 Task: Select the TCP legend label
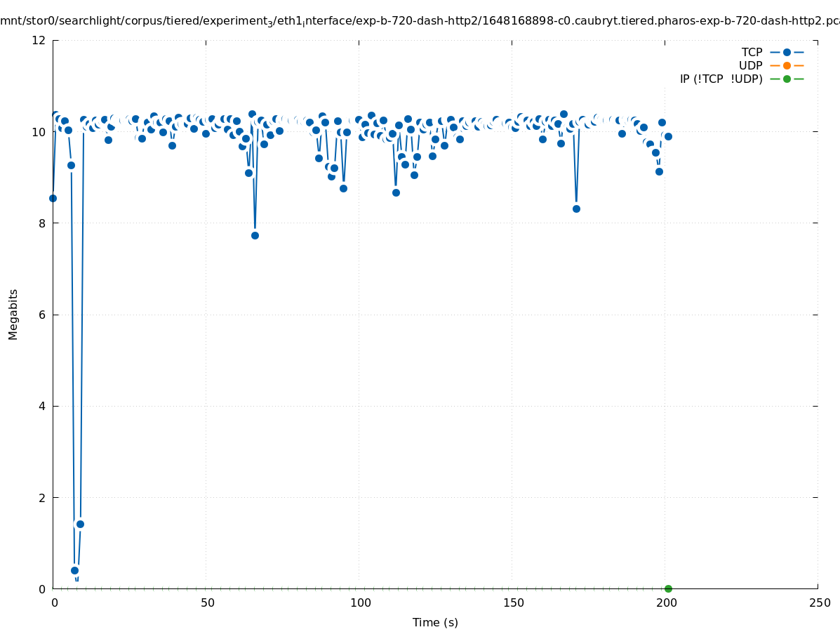[x=752, y=52]
